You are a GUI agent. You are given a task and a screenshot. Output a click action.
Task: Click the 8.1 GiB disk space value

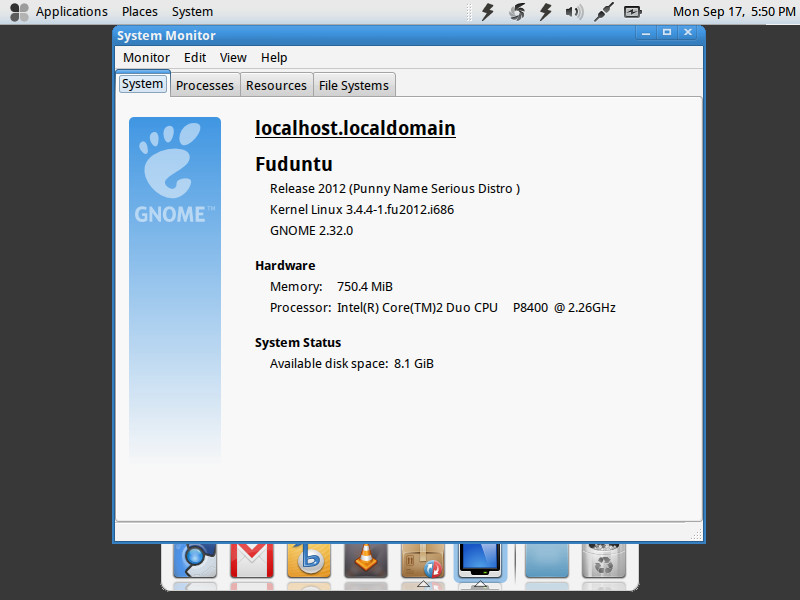click(x=414, y=364)
